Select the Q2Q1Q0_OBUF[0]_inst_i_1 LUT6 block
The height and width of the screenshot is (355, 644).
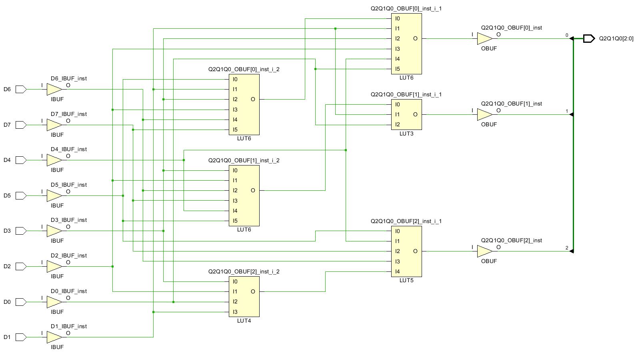coord(406,44)
